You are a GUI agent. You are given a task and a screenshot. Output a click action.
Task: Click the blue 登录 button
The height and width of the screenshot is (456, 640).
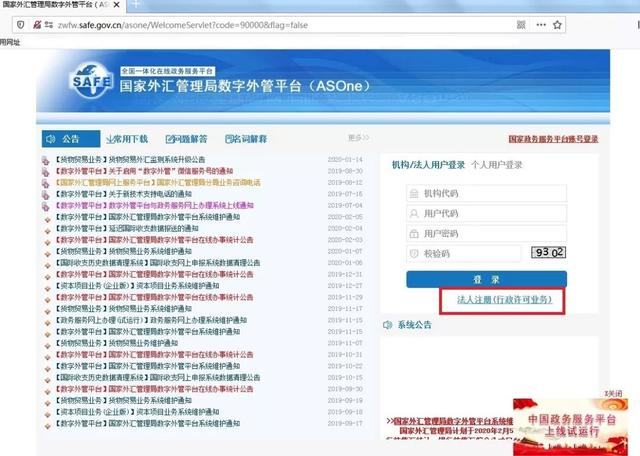(487, 279)
